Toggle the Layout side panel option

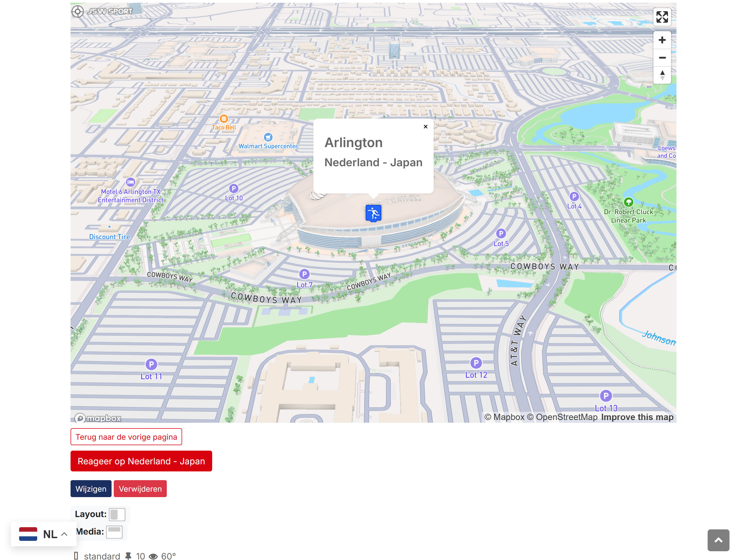(117, 514)
